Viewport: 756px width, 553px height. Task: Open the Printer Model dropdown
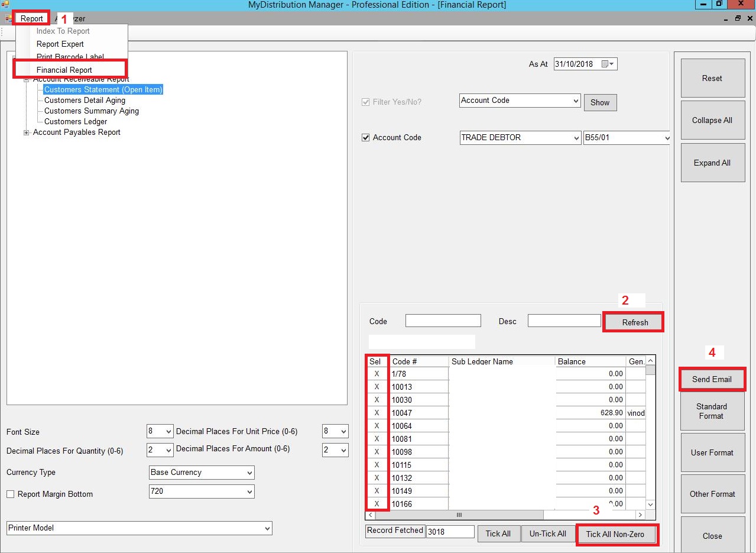267,528
